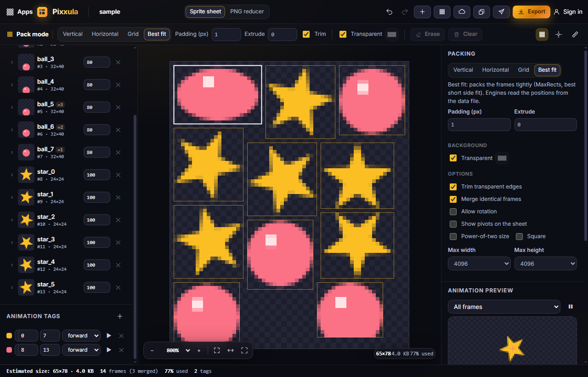Toggle the checkerboard view icon in toolbar
This screenshot has width=588, height=377.
542,34
